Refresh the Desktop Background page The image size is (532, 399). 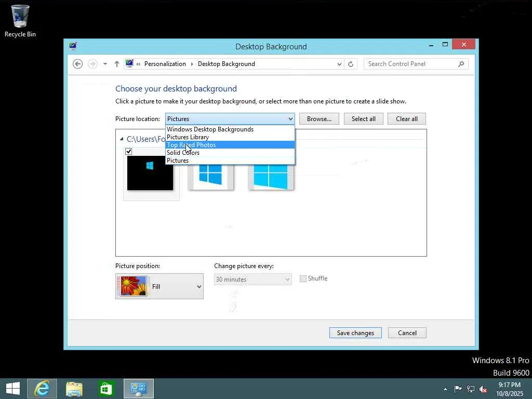tap(351, 64)
